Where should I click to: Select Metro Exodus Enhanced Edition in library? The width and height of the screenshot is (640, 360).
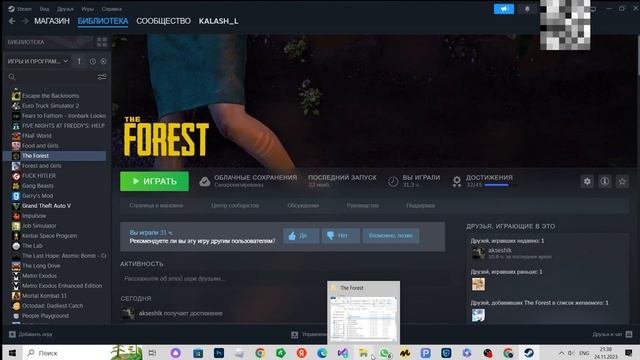click(x=62, y=286)
